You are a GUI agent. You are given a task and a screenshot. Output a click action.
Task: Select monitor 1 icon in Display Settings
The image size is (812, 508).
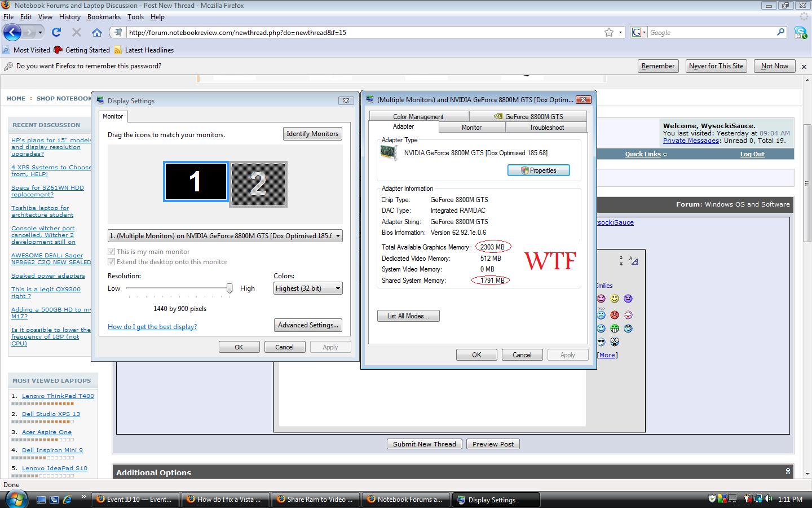click(x=195, y=181)
